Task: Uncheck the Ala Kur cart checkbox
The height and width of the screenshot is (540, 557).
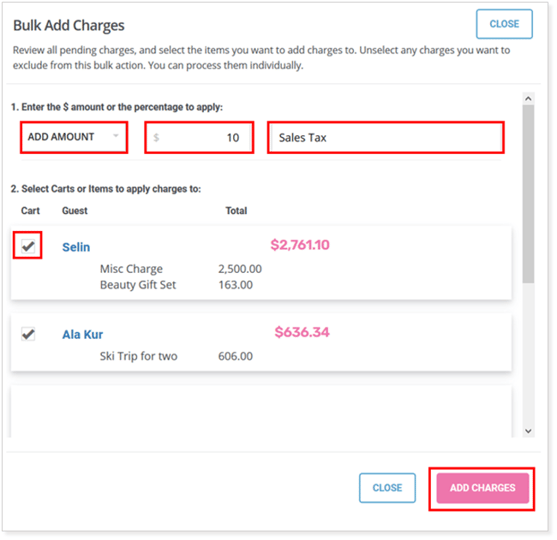Action: [28, 334]
